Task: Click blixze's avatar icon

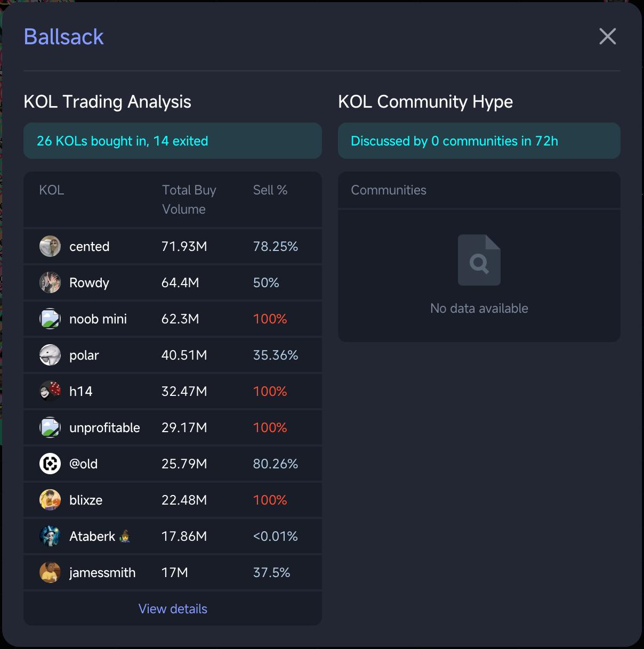Action: click(x=50, y=500)
